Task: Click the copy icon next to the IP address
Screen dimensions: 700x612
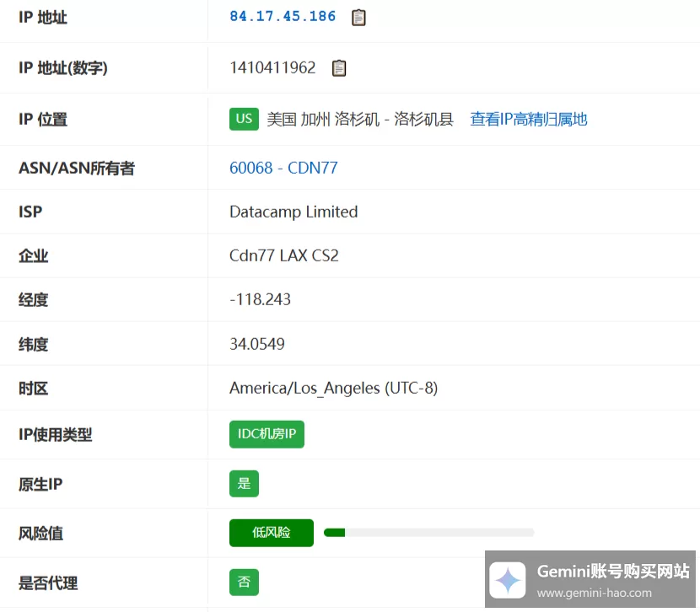Action: point(358,17)
